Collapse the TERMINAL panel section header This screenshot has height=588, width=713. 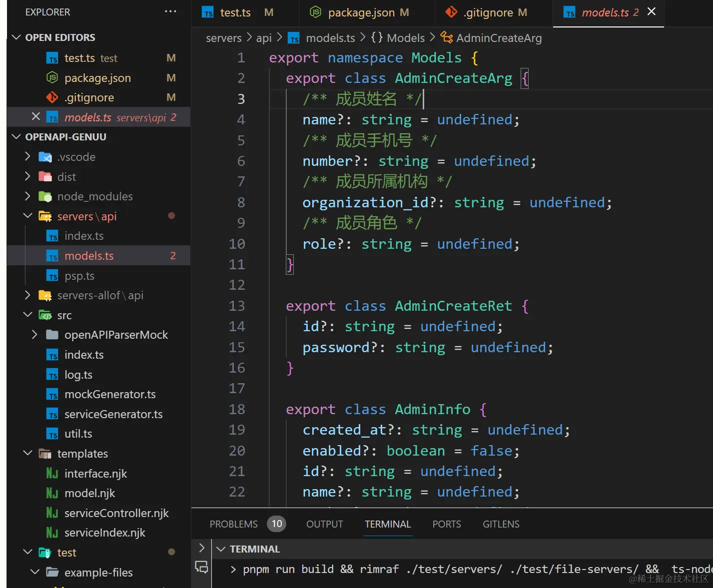point(221,549)
